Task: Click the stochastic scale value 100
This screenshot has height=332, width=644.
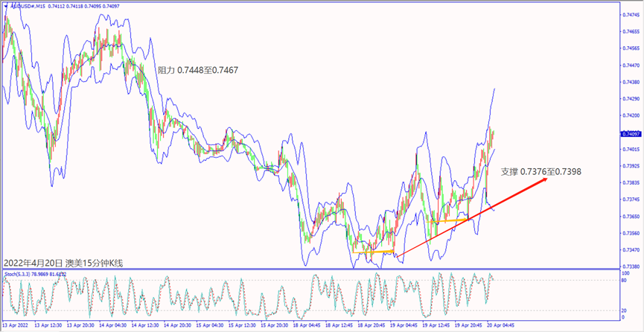Action: tap(624, 274)
